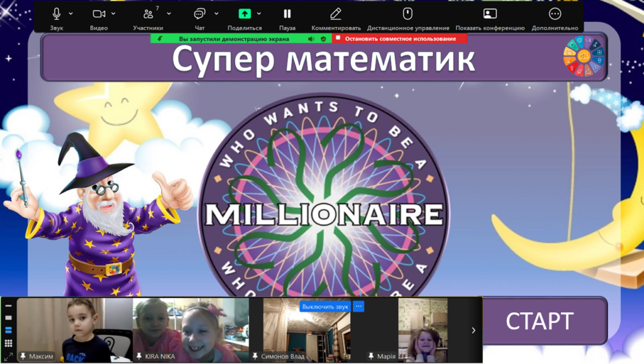
Task: Open Комментировать annotation pencil tool
Action: [x=336, y=14]
